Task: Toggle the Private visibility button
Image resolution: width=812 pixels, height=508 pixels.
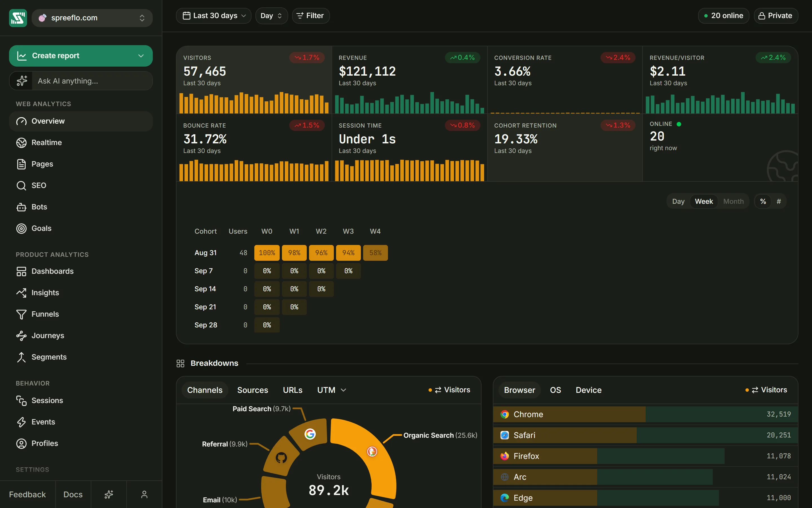Action: click(x=775, y=16)
